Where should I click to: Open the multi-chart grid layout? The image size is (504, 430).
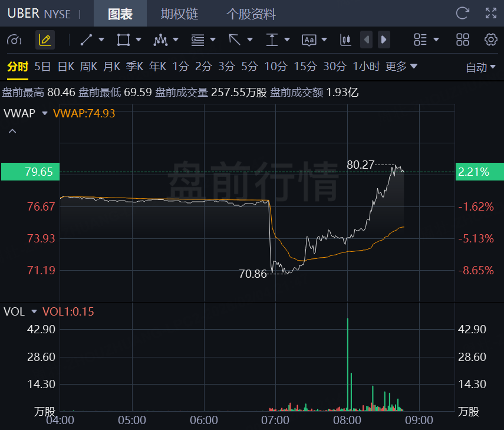click(x=463, y=40)
